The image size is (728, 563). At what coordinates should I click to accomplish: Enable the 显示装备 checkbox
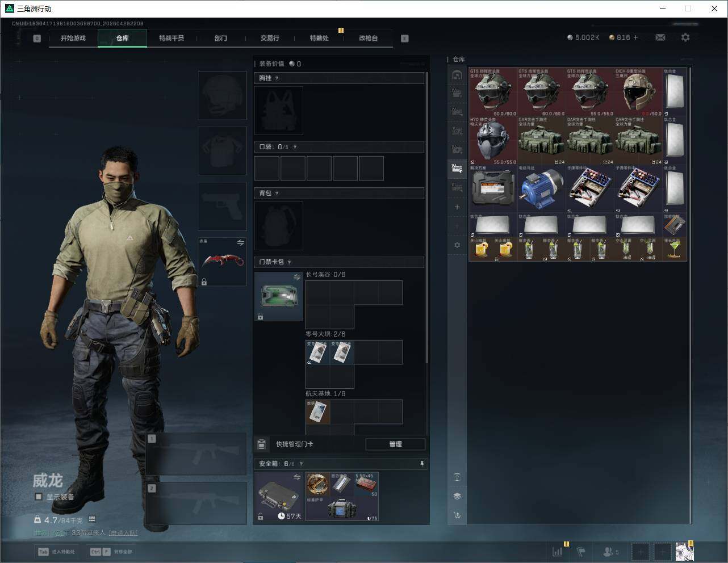[39, 497]
